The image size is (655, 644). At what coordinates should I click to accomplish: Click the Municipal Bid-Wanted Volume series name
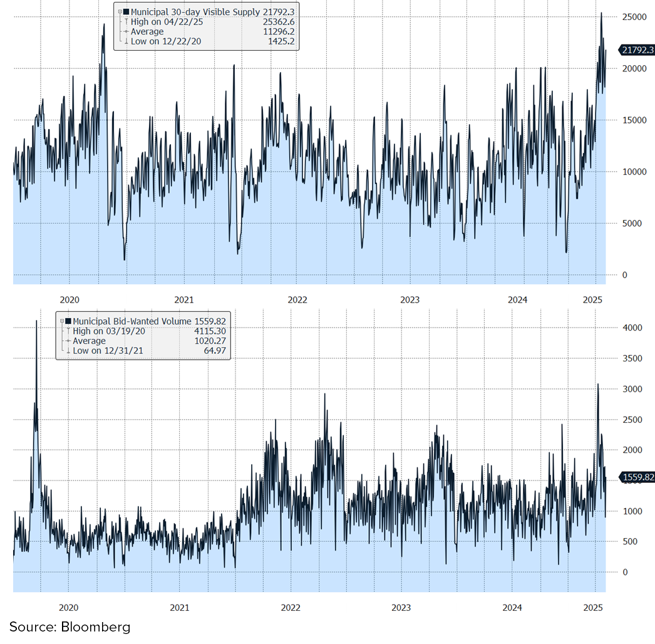[132, 321]
